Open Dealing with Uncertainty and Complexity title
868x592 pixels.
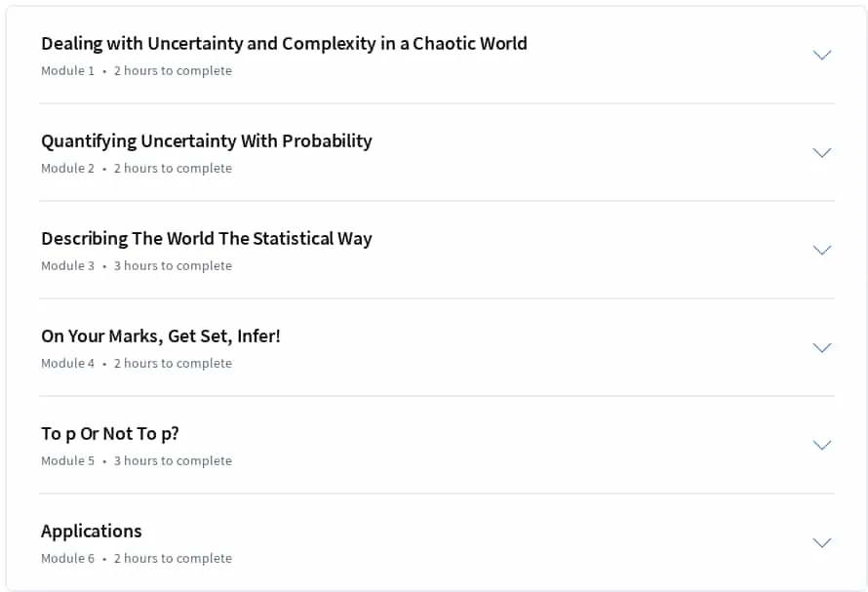pos(284,44)
